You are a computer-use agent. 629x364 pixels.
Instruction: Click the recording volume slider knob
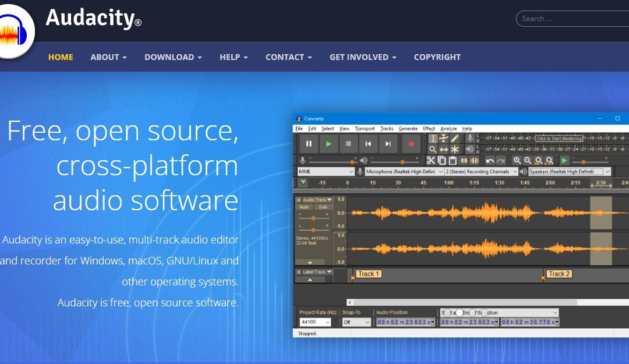(x=352, y=162)
